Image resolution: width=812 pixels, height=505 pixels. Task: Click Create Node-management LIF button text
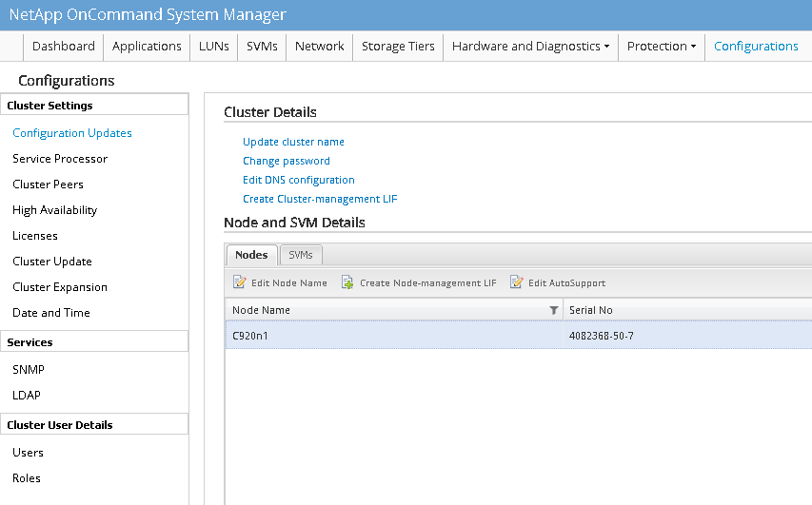pos(427,283)
